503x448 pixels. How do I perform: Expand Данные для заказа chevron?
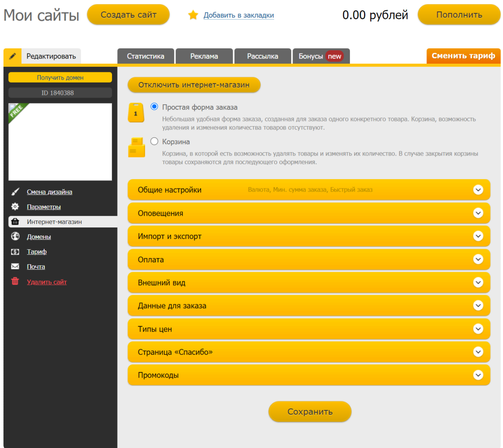[x=478, y=305]
